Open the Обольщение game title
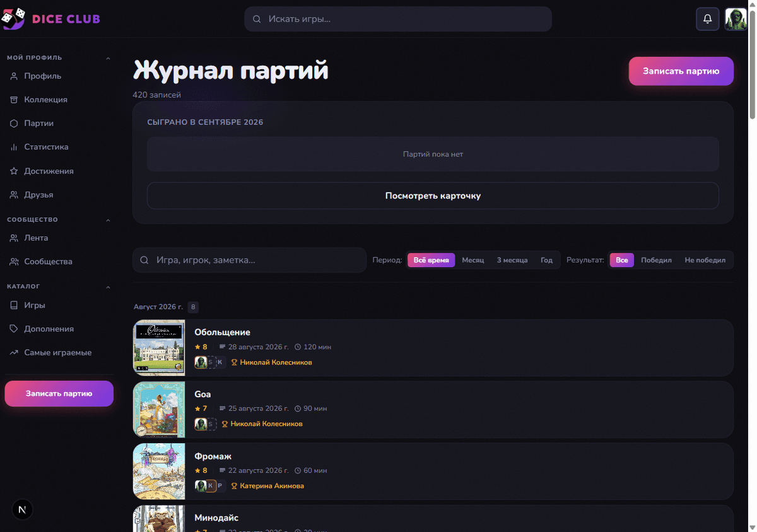Image resolution: width=757 pixels, height=532 pixels. (x=222, y=332)
